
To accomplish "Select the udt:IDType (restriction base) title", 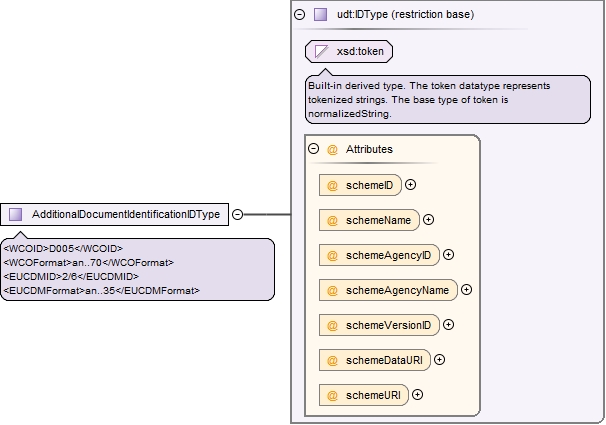I will click(405, 15).
